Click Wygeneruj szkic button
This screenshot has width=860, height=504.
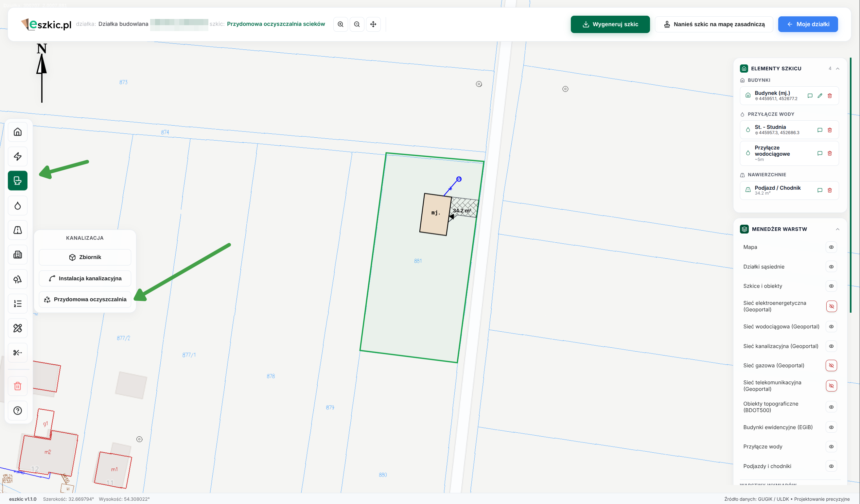(610, 24)
